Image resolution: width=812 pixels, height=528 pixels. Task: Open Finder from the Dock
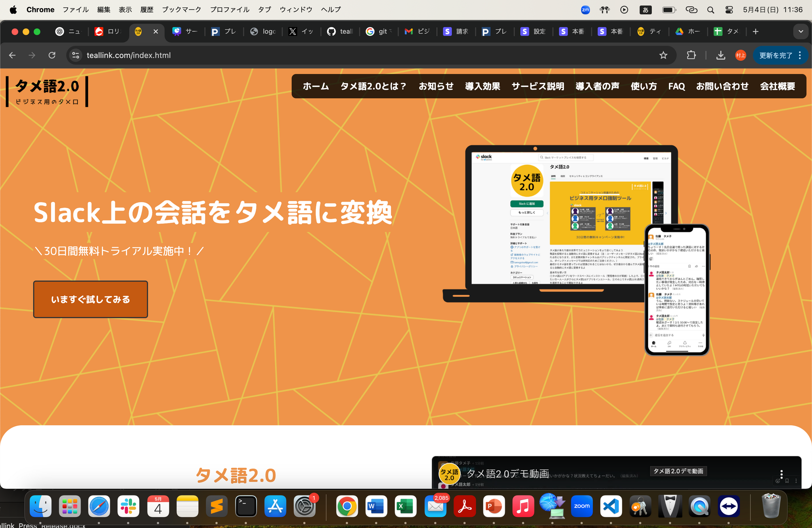pyautogui.click(x=41, y=506)
